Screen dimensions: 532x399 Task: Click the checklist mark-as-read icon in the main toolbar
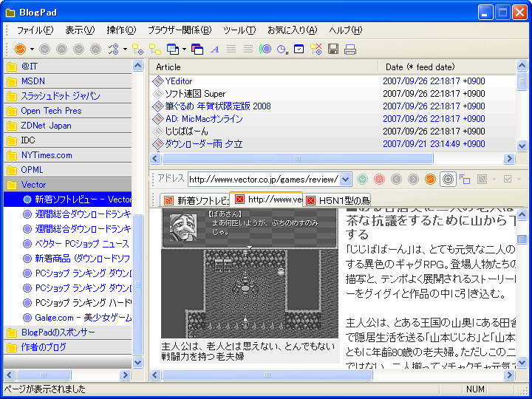(113, 50)
